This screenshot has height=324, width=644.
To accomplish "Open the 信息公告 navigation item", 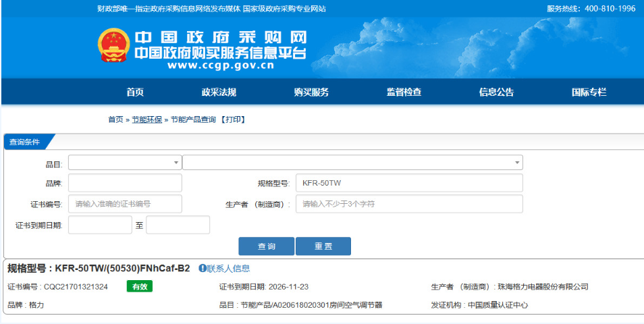I will [497, 92].
